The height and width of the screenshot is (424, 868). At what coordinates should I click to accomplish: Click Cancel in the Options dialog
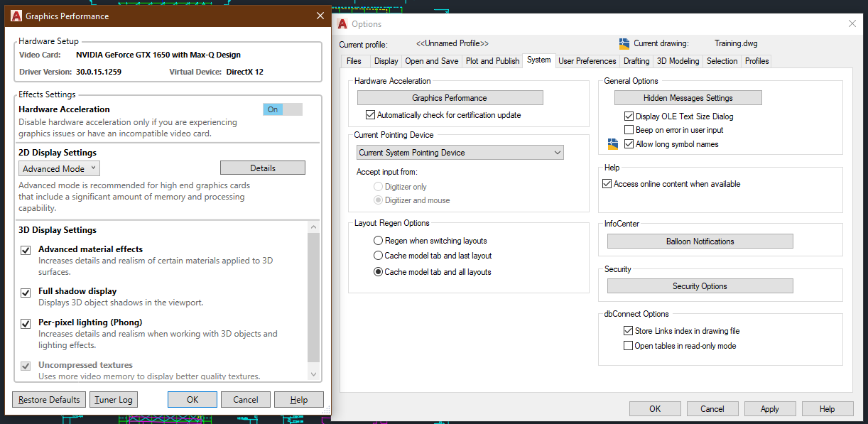point(712,408)
